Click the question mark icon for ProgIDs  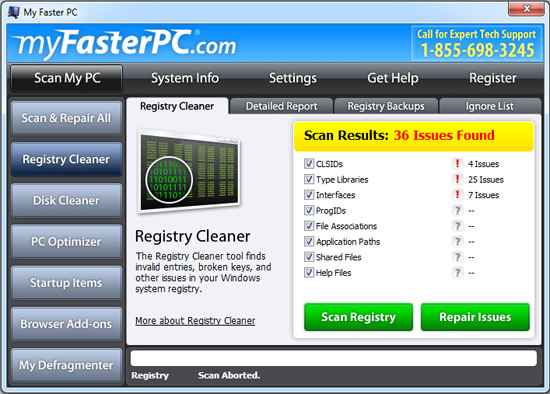click(x=457, y=211)
